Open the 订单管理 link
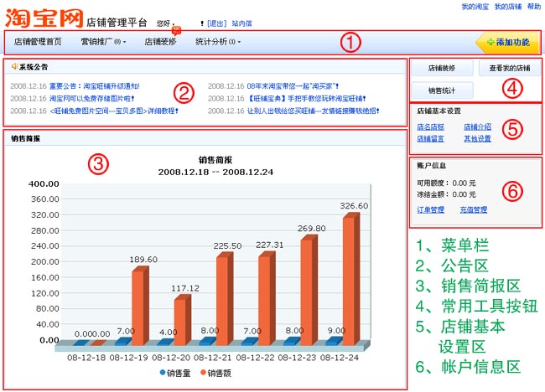545x392 pixels. tap(431, 209)
